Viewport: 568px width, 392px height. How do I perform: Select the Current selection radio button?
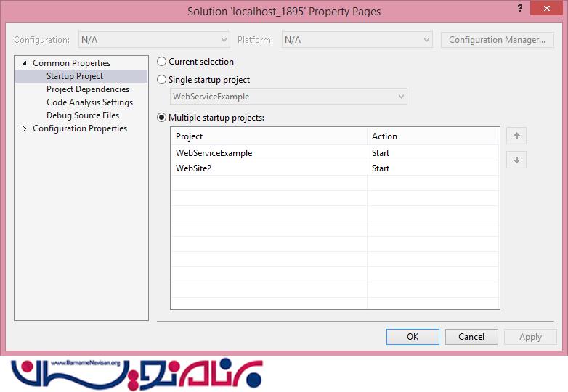tap(162, 62)
